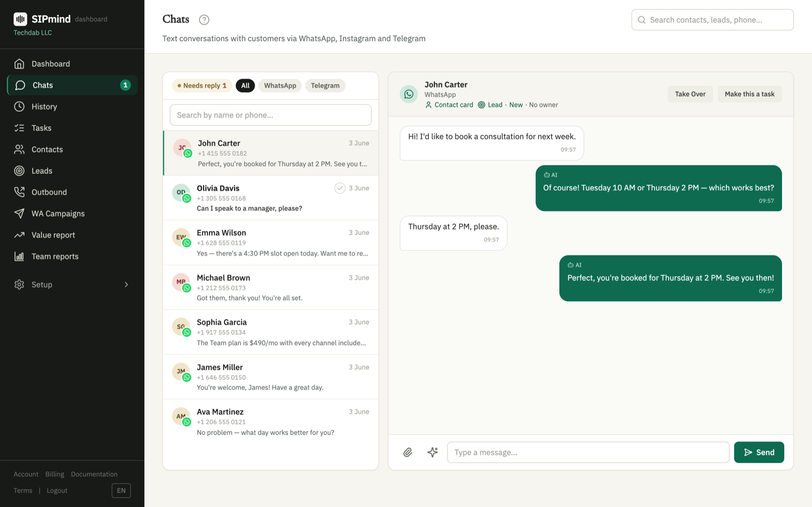Click Make this a task button

click(749, 94)
